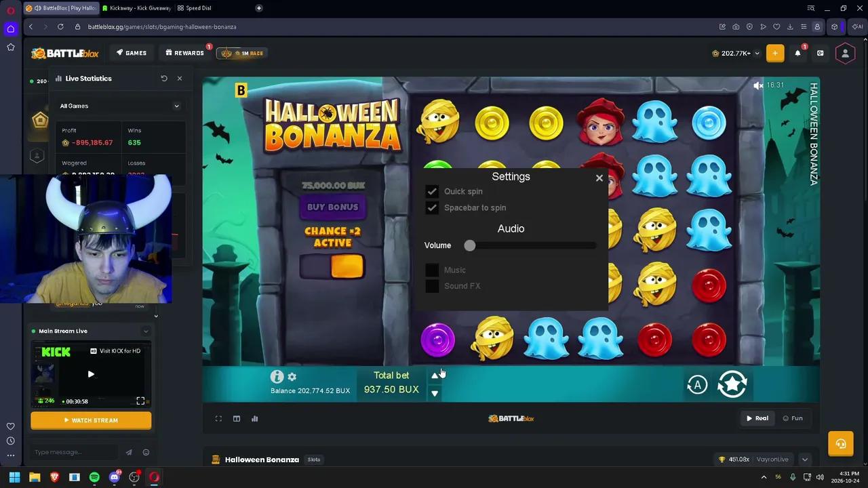Open the streaming camera icon in header
The height and width of the screenshot is (488, 868).
point(820,53)
